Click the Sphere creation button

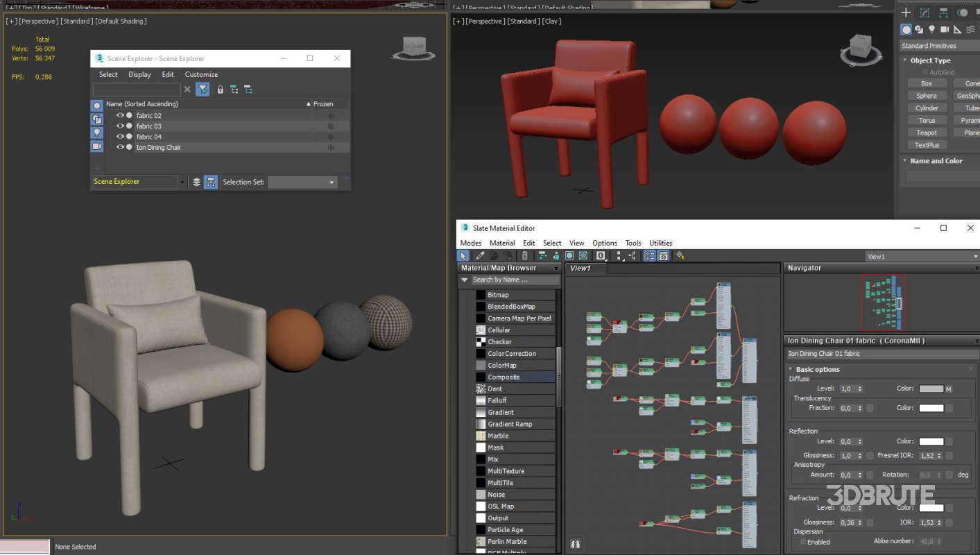tap(927, 95)
